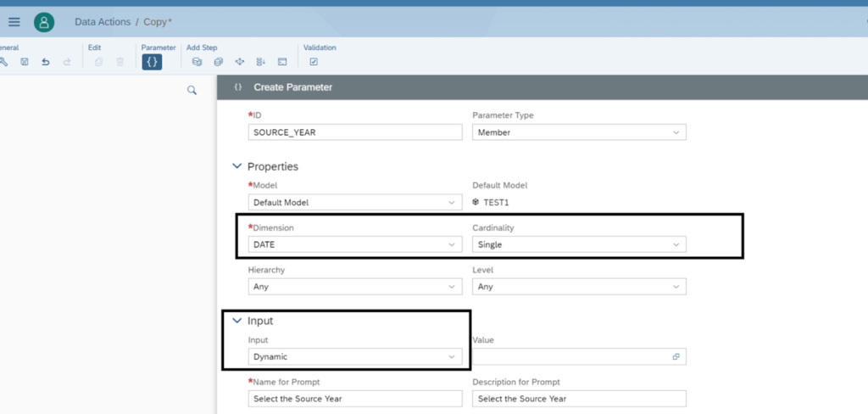Open data action settings wrench icon
The height and width of the screenshot is (414, 868).
tap(3, 62)
